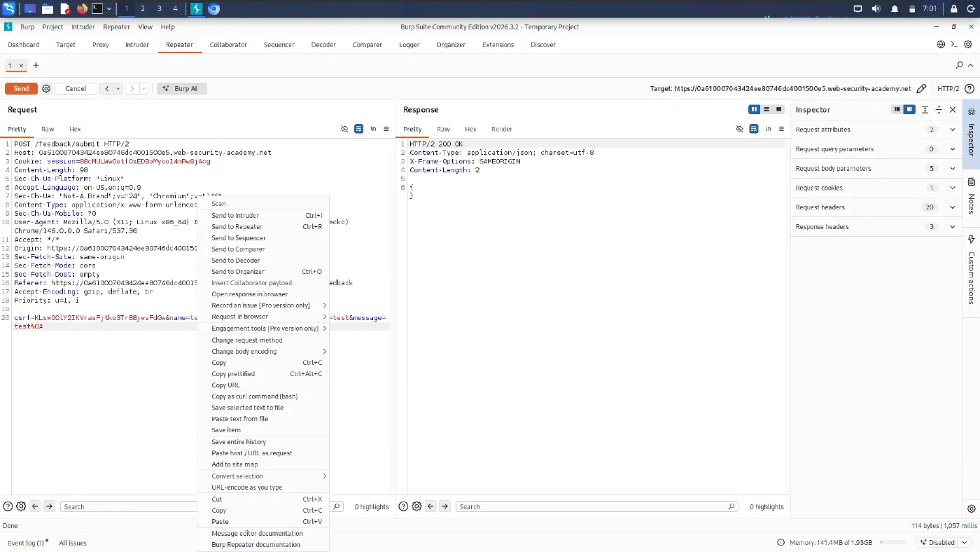
Task: Open the Burp AI panel
Action: coord(181,89)
